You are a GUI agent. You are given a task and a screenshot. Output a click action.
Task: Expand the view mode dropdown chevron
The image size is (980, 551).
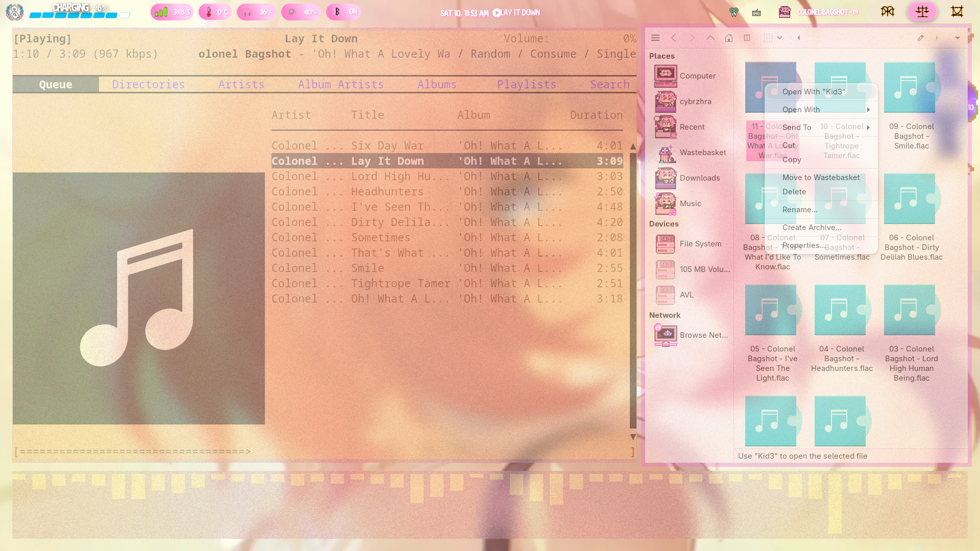coord(779,38)
